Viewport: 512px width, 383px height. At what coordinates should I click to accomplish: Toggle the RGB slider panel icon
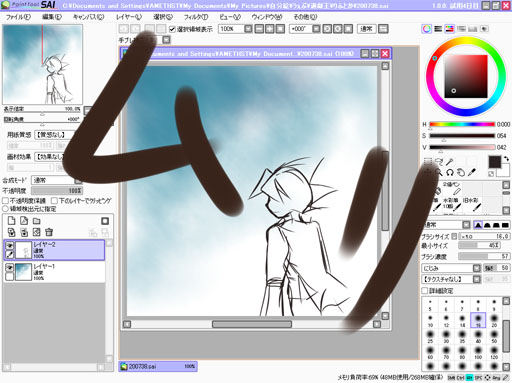[438, 29]
